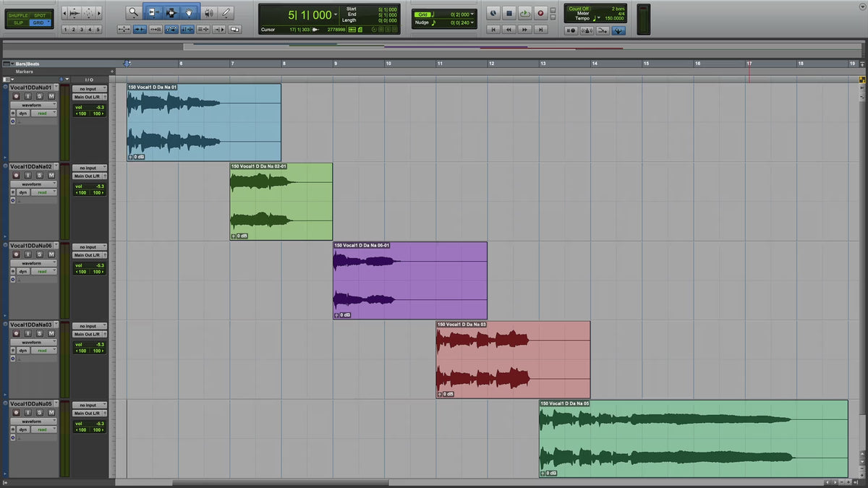868x488 pixels.
Task: Select the Trim tool
Action: [153, 12]
